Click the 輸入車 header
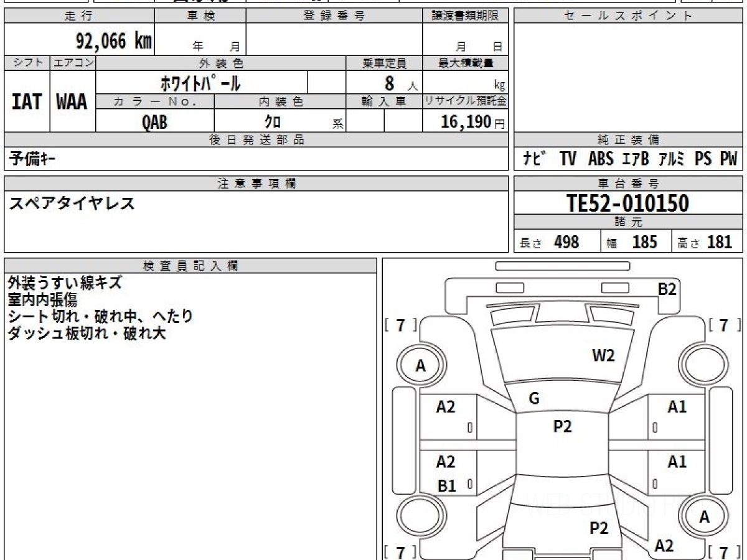Screen dimensions: 747x560 pos(384,101)
